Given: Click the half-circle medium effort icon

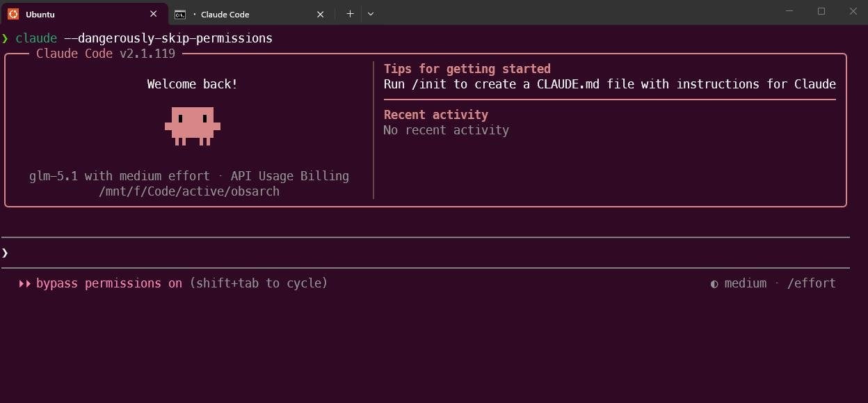Looking at the screenshot, I should (x=714, y=284).
